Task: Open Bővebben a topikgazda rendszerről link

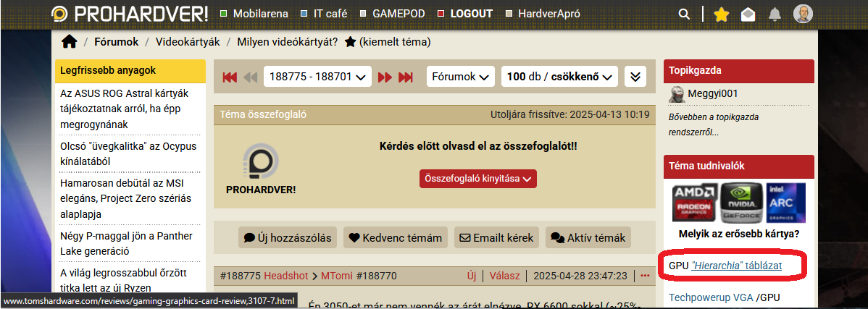Action: click(x=714, y=125)
